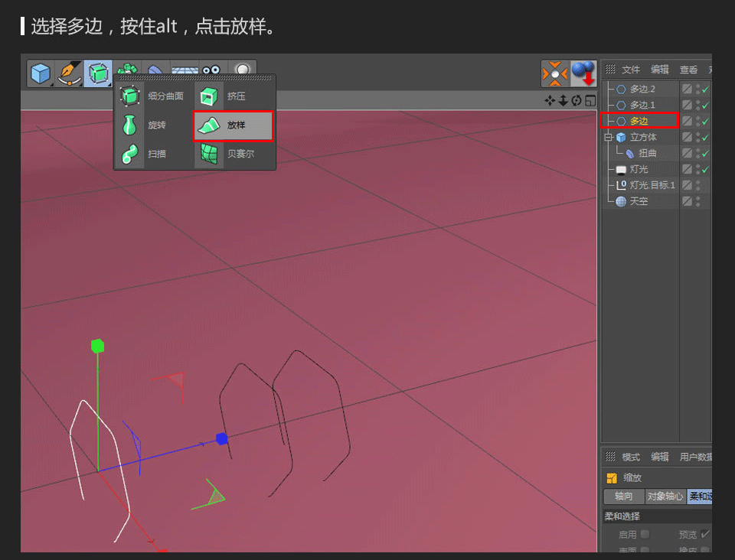
Task: Choose the 挤压 (Extrude) generator icon
Action: (x=209, y=95)
